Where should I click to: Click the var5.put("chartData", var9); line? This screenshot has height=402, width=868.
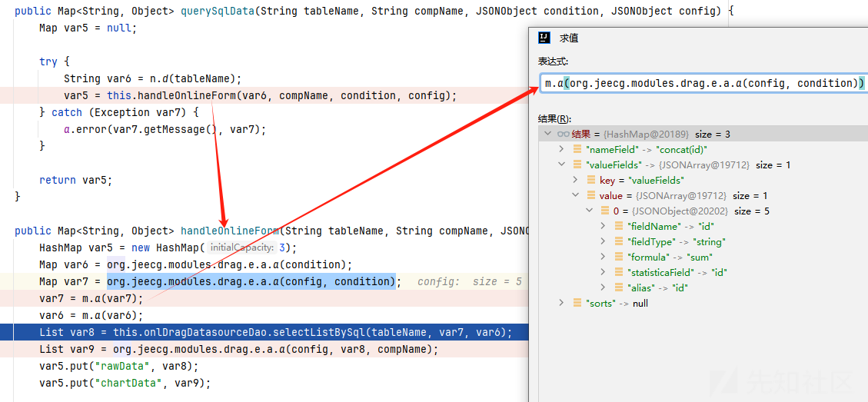125,383
